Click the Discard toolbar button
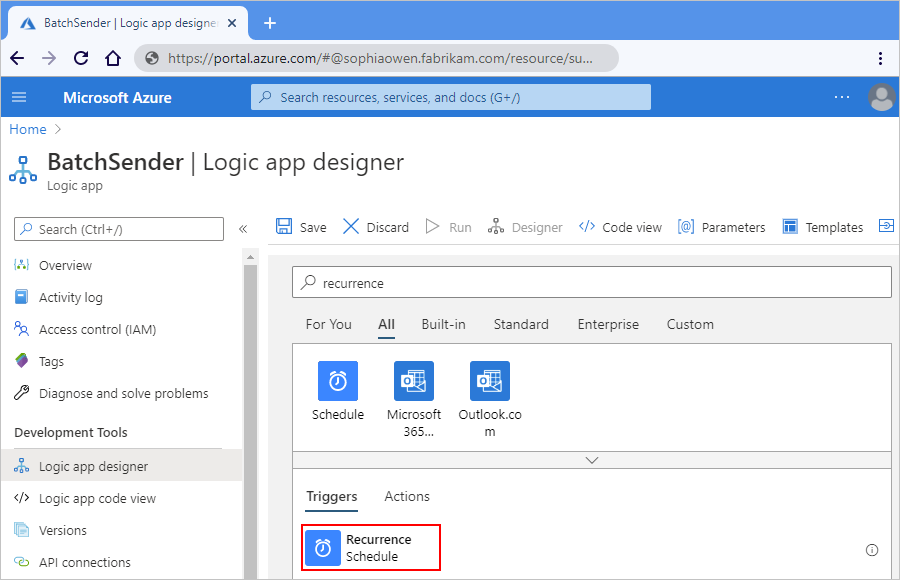 376,227
